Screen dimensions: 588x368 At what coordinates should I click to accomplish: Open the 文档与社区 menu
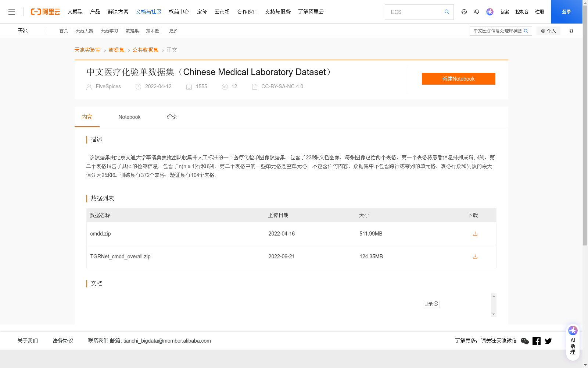148,12
